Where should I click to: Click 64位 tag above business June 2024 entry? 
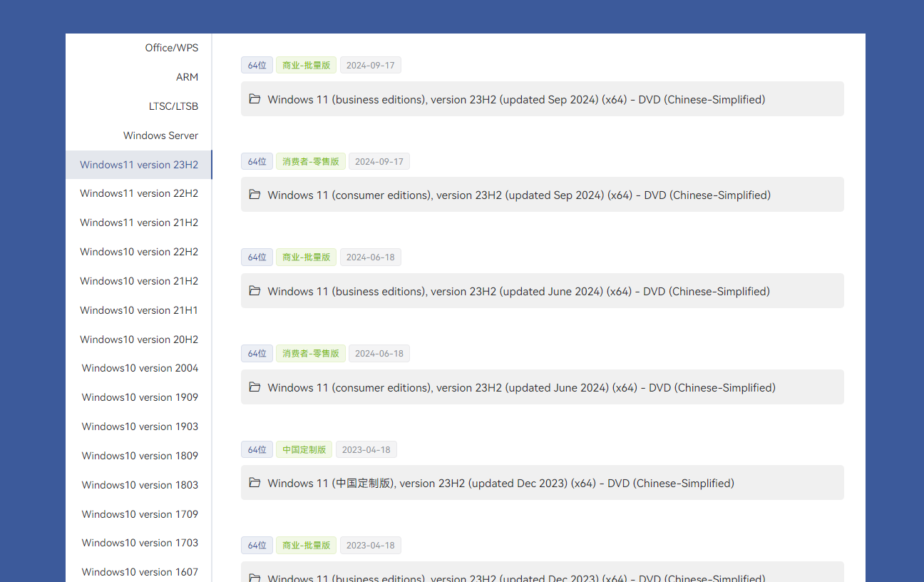click(x=257, y=257)
